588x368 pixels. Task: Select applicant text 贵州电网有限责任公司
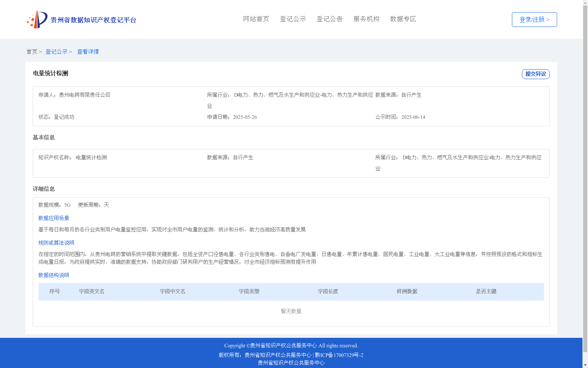click(85, 95)
